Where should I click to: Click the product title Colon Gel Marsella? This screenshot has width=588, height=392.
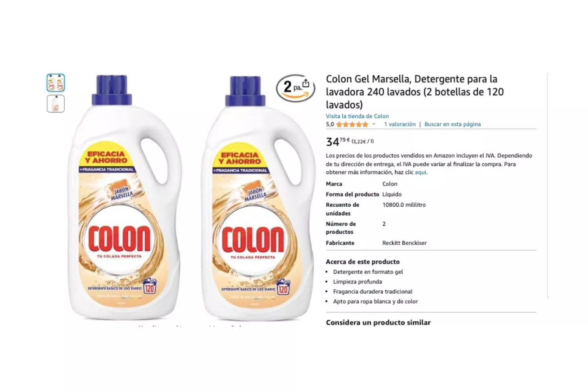point(415,92)
